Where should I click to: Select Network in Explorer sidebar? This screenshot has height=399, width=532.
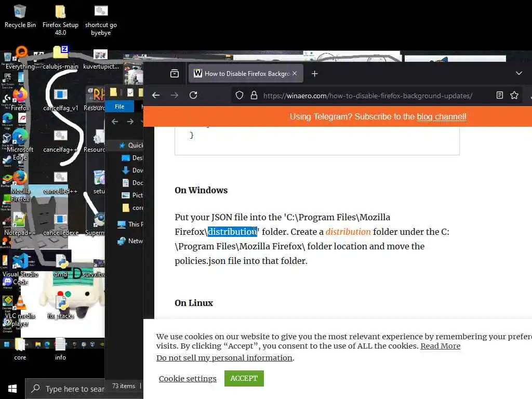click(x=130, y=241)
